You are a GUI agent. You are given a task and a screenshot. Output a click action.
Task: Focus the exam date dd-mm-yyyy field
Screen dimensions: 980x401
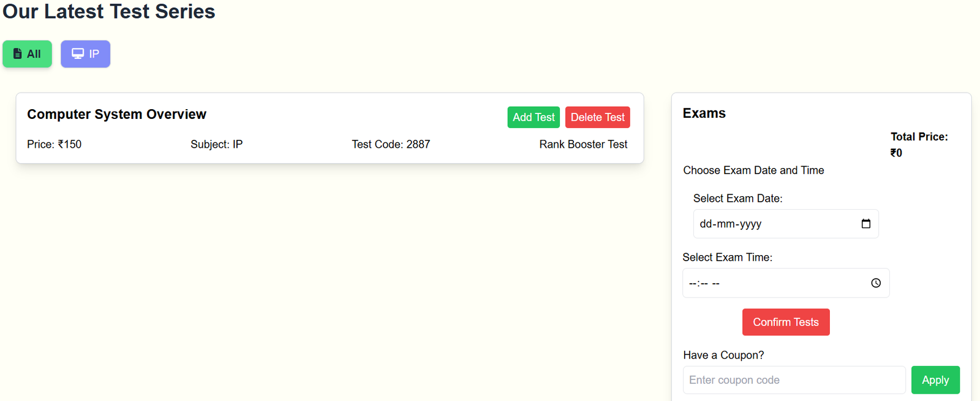pyautogui.click(x=786, y=224)
